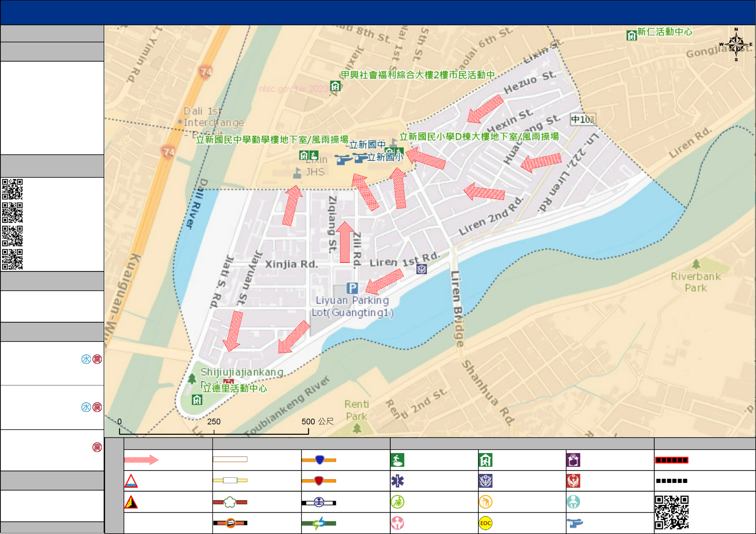
Task: Select the 'Liyuan Parking Lot(Guangting1)' label
Action: coord(352,306)
